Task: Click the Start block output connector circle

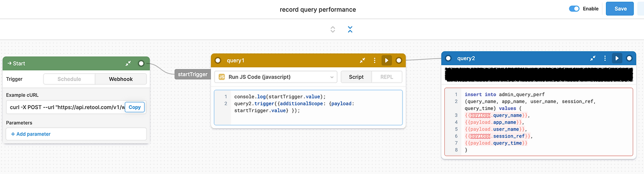Action: point(141,64)
